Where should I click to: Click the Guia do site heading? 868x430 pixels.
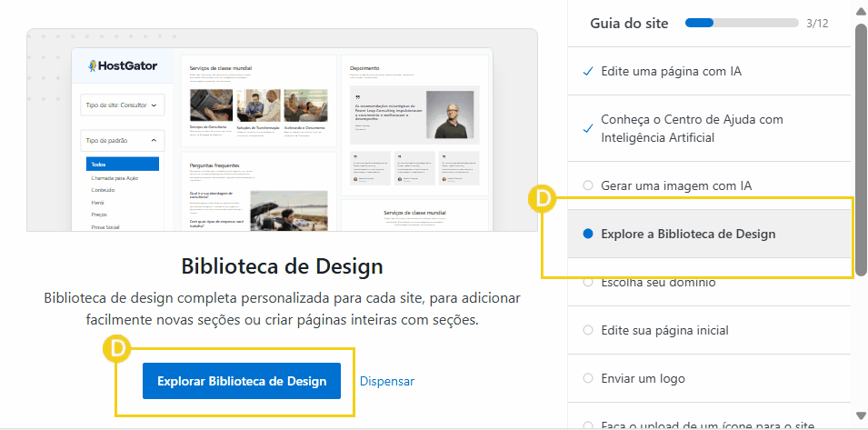pyautogui.click(x=629, y=24)
